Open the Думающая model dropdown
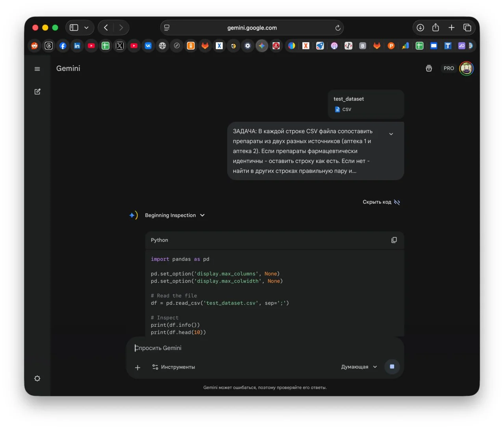Viewport: 504px width, 428px height. point(359,367)
